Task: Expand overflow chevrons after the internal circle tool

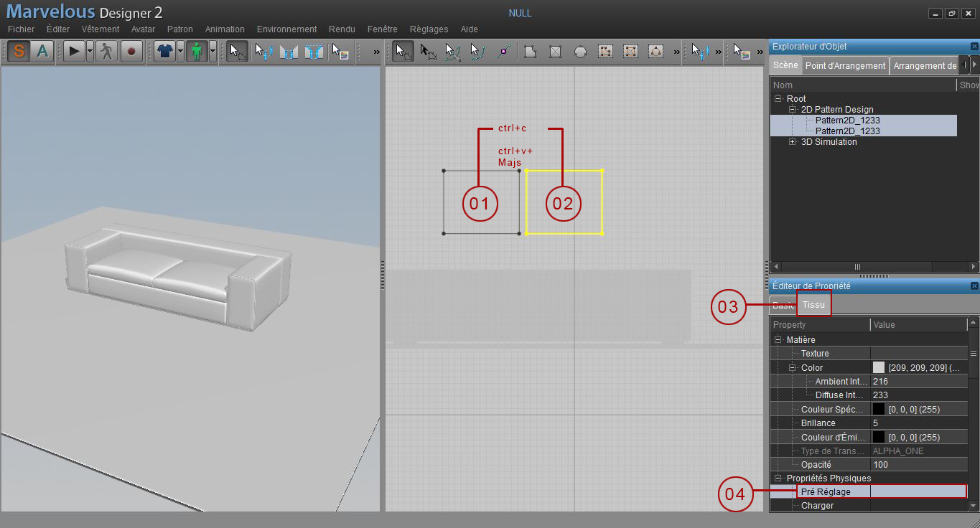Action: pos(676,52)
